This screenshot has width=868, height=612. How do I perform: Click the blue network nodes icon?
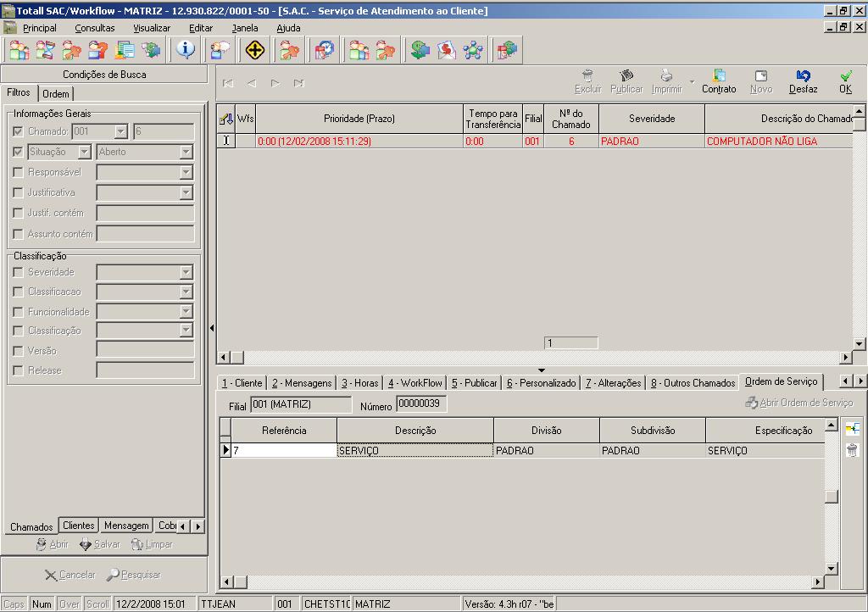[473, 50]
